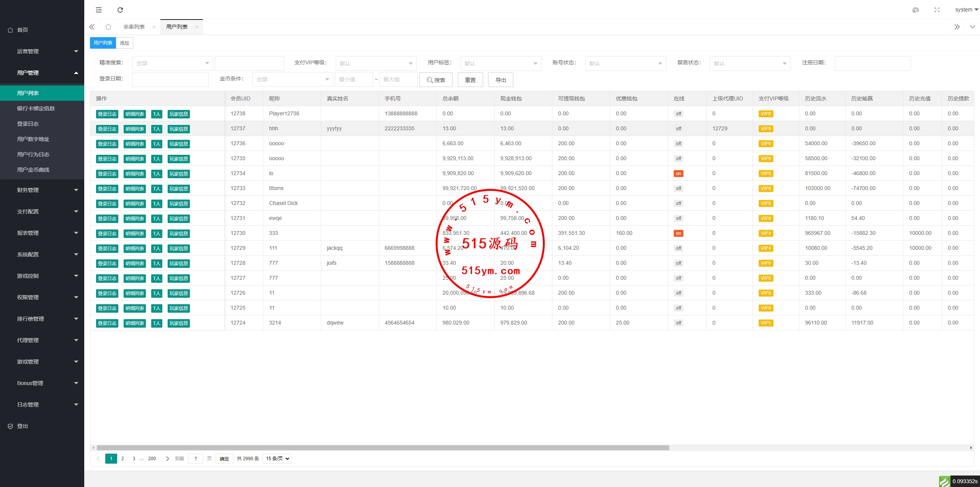
Task: Close the 杀率列表 tab
Action: pyautogui.click(x=154, y=27)
